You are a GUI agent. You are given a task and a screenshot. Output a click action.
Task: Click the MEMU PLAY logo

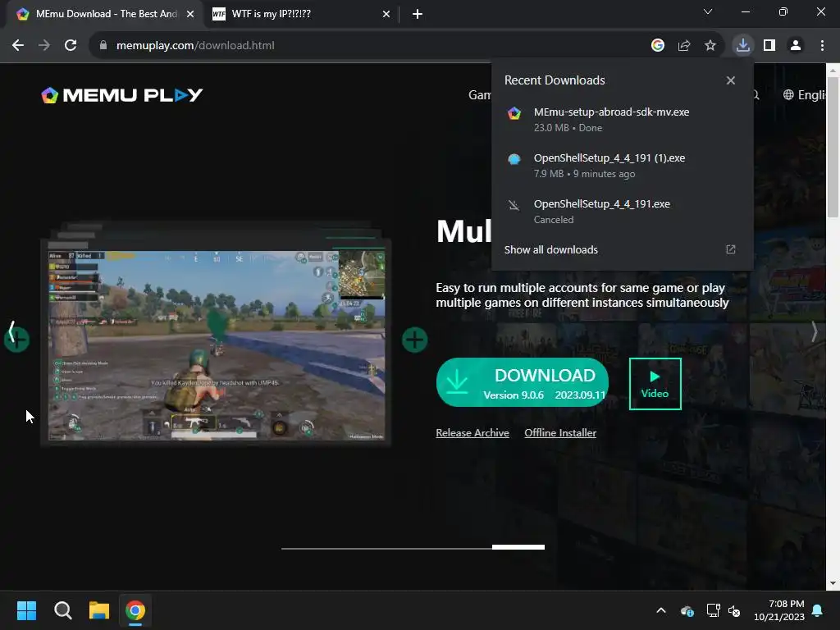point(122,95)
